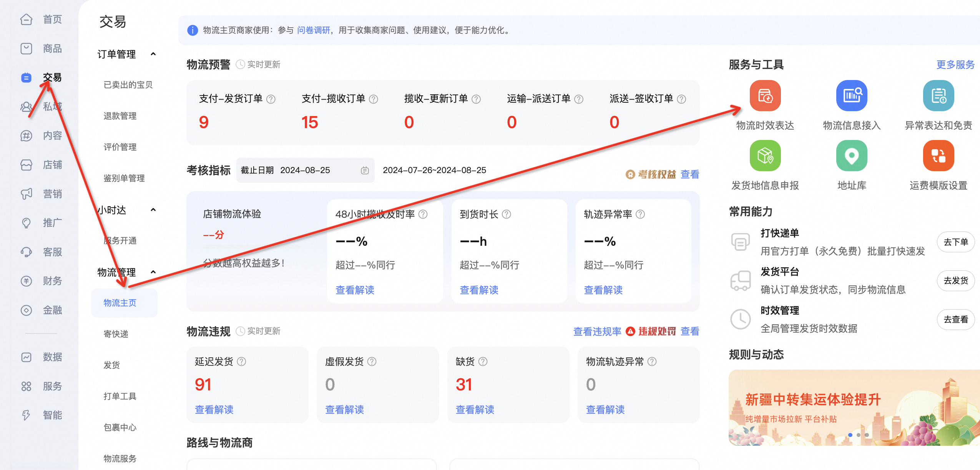Open the 异常表达和免责 service icon
The image size is (980, 470).
tap(938, 95)
